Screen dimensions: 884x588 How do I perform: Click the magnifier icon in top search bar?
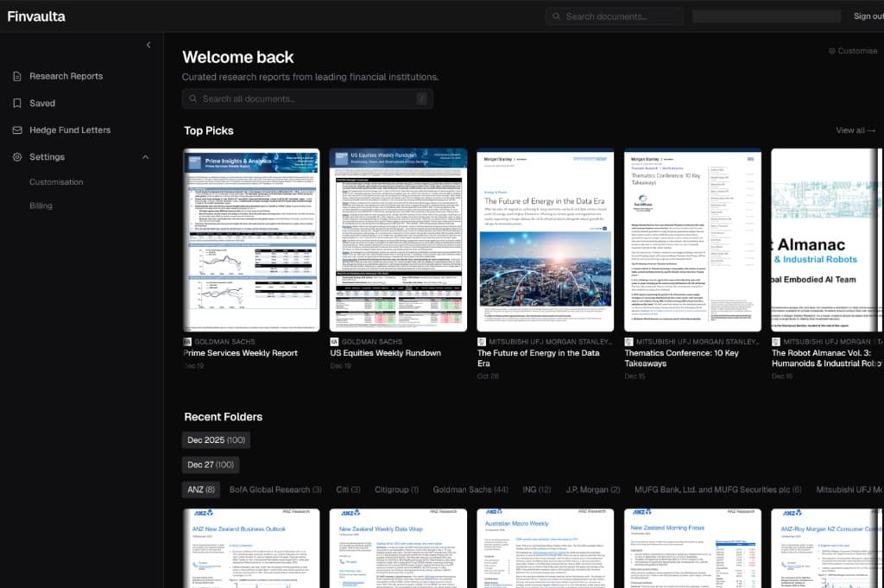[557, 16]
